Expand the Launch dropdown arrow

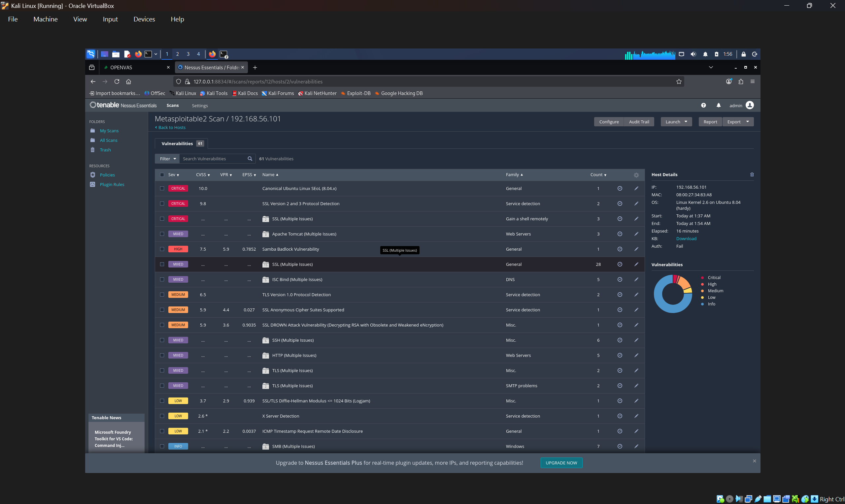686,122
